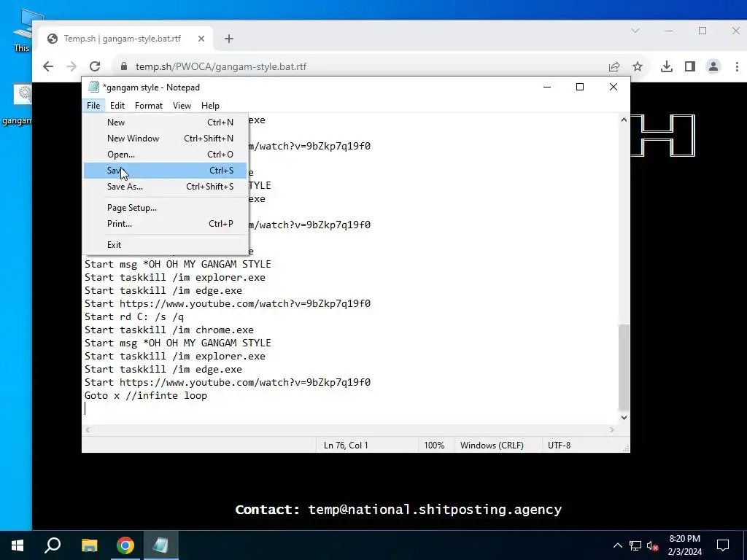
Task: Click the 'Goto x //infinte loop' line
Action: point(146,396)
